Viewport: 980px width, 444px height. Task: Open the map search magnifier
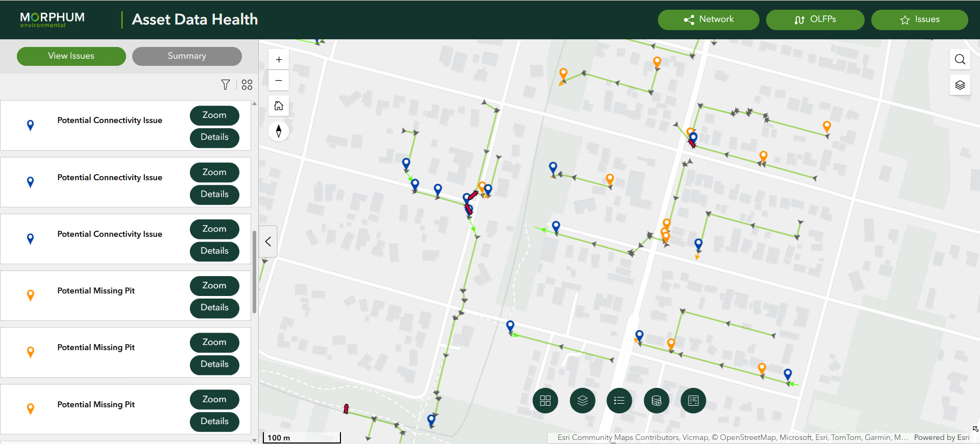click(x=960, y=59)
